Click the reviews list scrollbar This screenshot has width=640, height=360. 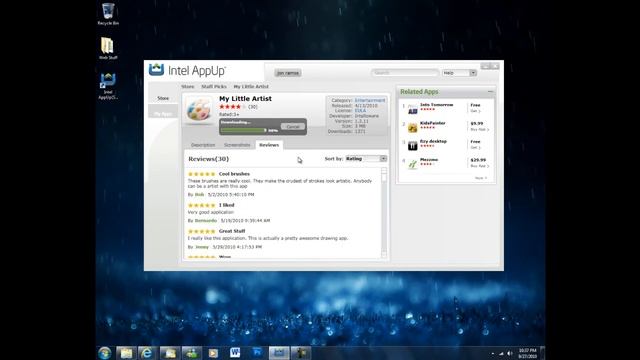point(384,212)
